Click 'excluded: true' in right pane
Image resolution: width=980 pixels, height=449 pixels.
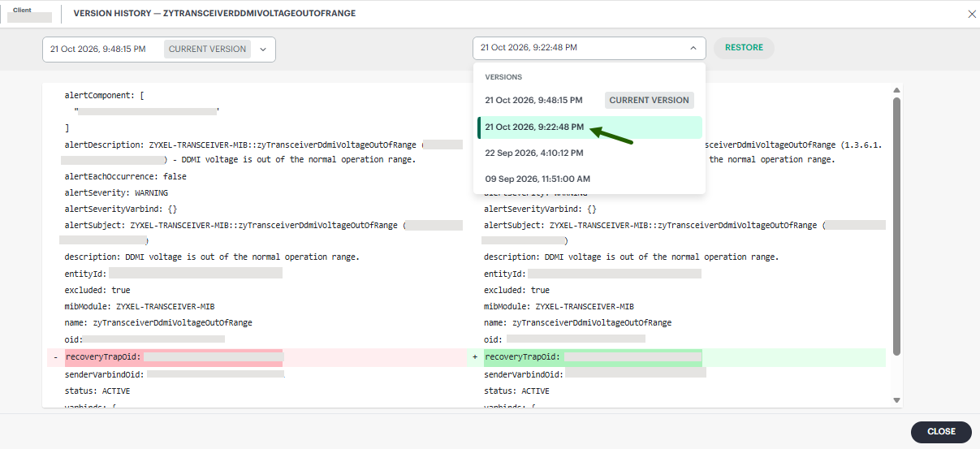point(517,290)
